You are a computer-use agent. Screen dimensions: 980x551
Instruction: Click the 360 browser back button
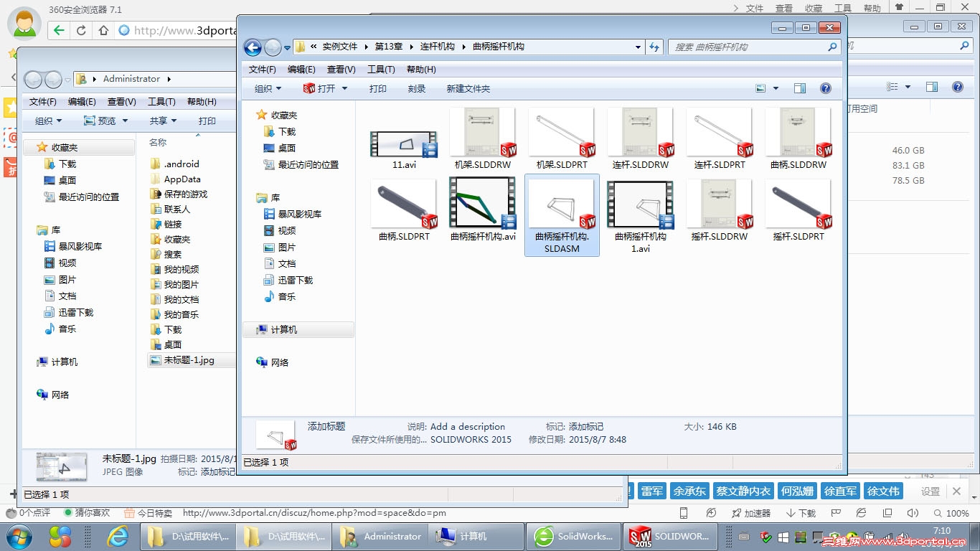[59, 30]
